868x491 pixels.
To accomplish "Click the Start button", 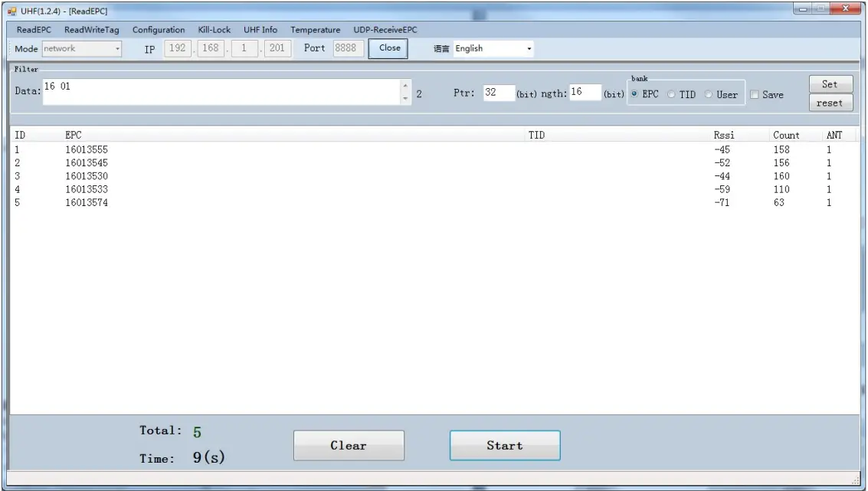I will click(x=505, y=446).
